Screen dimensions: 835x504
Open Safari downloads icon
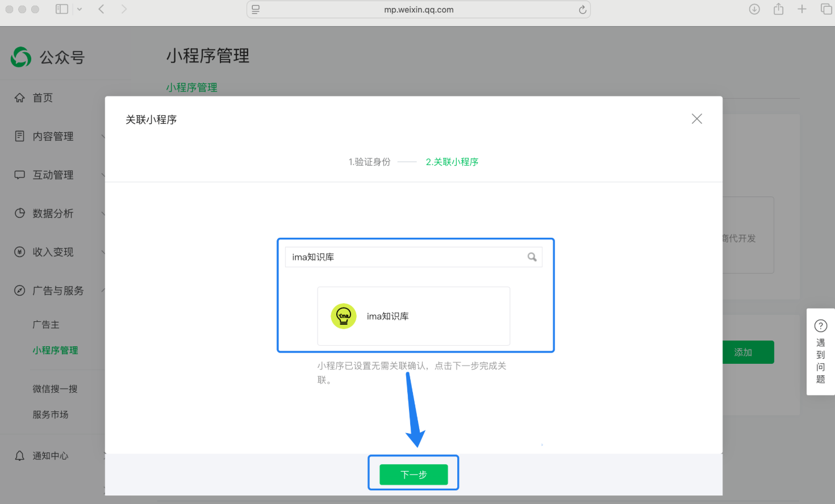pos(754,9)
